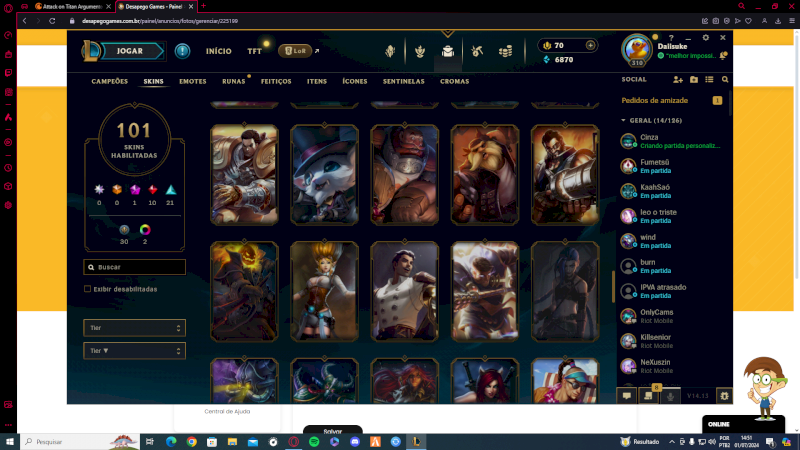Switch to the EMOTES tab

pos(193,81)
